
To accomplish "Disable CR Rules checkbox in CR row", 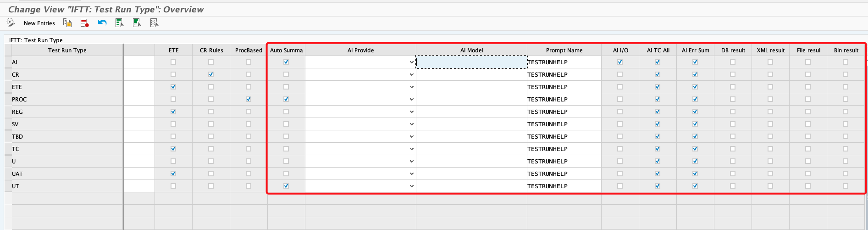I will coord(211,74).
